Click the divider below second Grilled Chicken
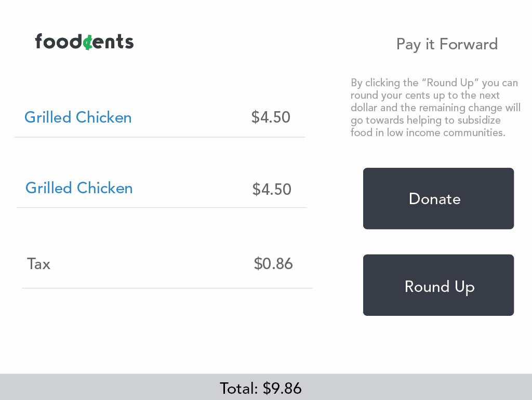The width and height of the screenshot is (532, 400). pos(162,207)
